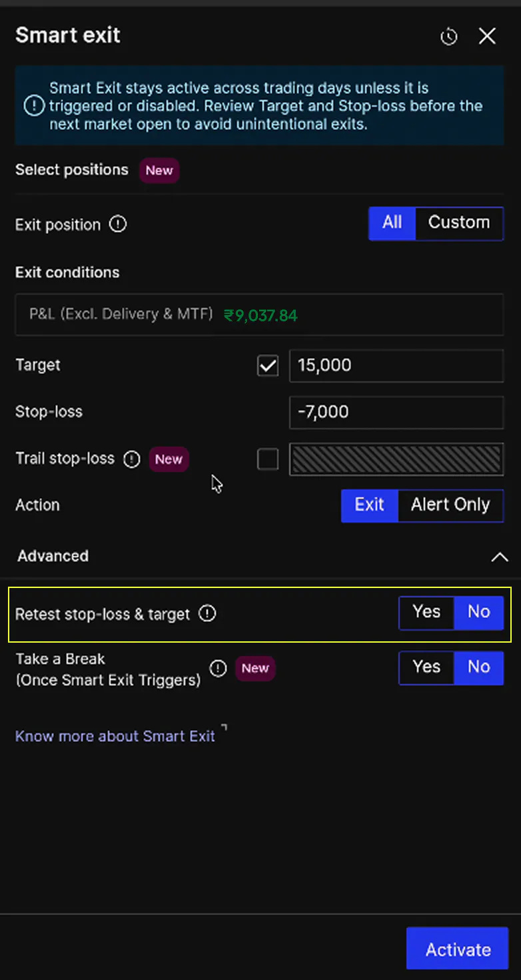Select No for Take a Break
This screenshot has height=980, width=521.
[478, 667]
